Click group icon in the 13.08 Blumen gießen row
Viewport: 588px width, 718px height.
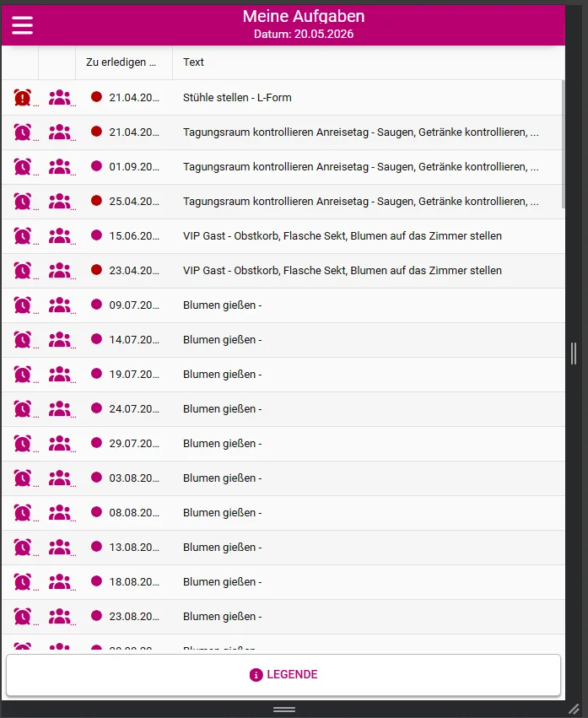click(60, 548)
